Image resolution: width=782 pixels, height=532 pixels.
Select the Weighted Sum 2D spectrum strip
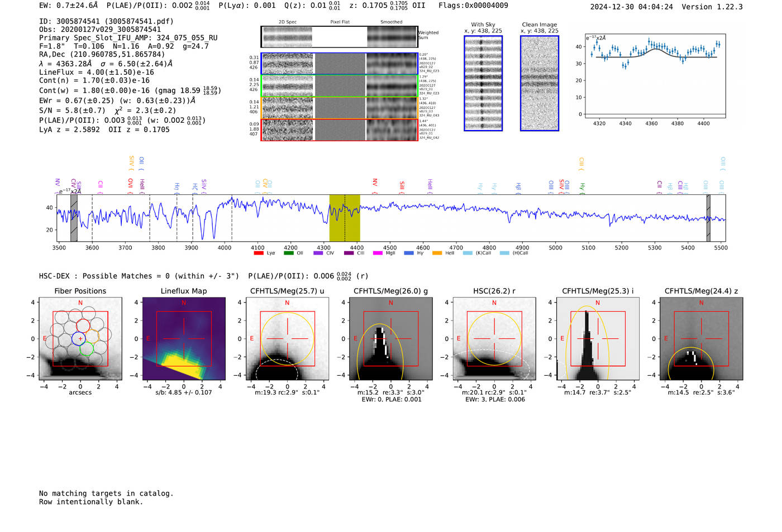coord(339,37)
